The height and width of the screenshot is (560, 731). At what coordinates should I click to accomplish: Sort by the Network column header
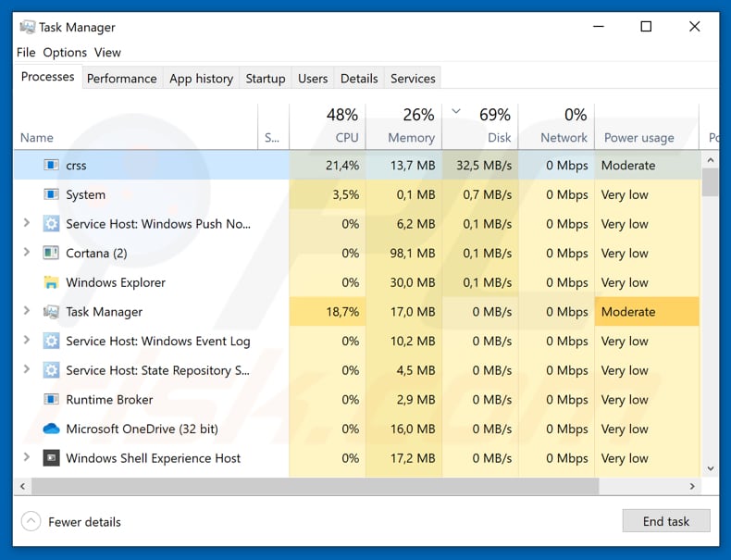click(x=557, y=127)
